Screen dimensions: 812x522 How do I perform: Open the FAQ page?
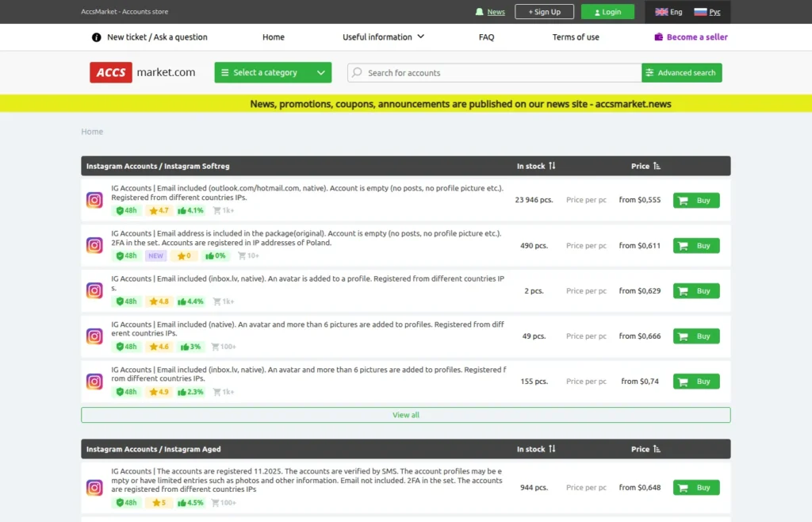pyautogui.click(x=486, y=36)
